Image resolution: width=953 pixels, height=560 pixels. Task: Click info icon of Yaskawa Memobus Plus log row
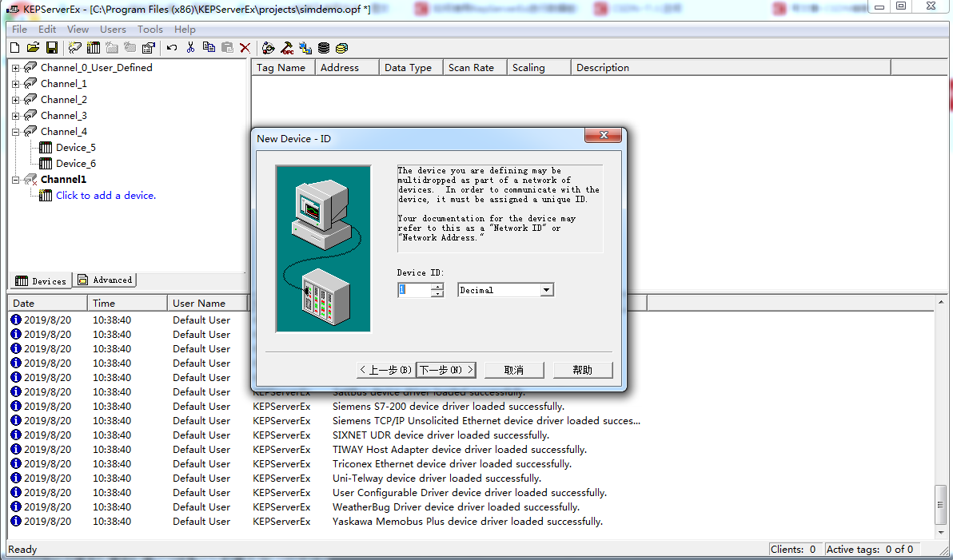(16, 521)
